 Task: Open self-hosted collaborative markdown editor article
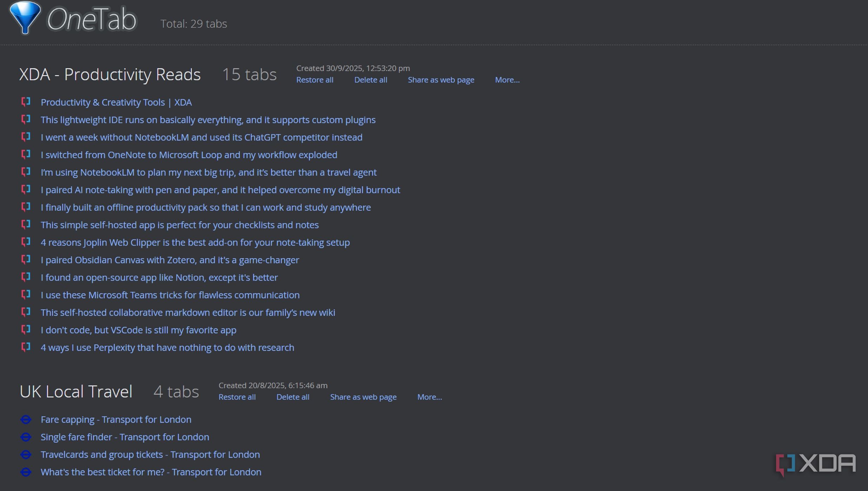click(x=188, y=312)
